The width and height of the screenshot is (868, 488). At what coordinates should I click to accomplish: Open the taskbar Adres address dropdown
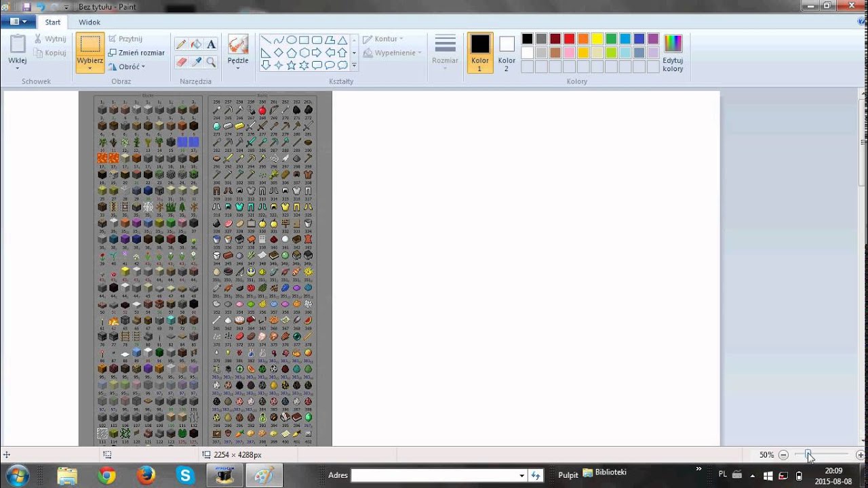[x=521, y=475]
